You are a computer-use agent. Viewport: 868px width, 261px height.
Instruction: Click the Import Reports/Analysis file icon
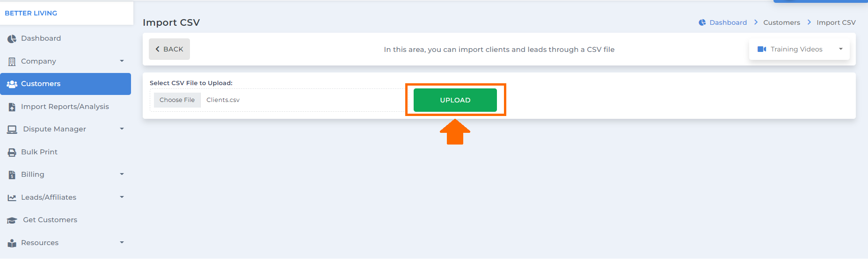coord(12,107)
